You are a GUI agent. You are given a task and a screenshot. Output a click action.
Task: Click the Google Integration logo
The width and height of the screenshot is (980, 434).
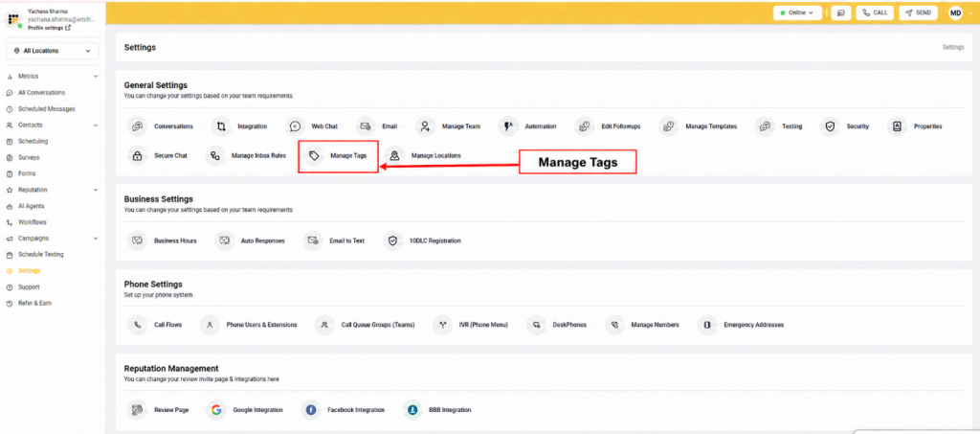216,410
